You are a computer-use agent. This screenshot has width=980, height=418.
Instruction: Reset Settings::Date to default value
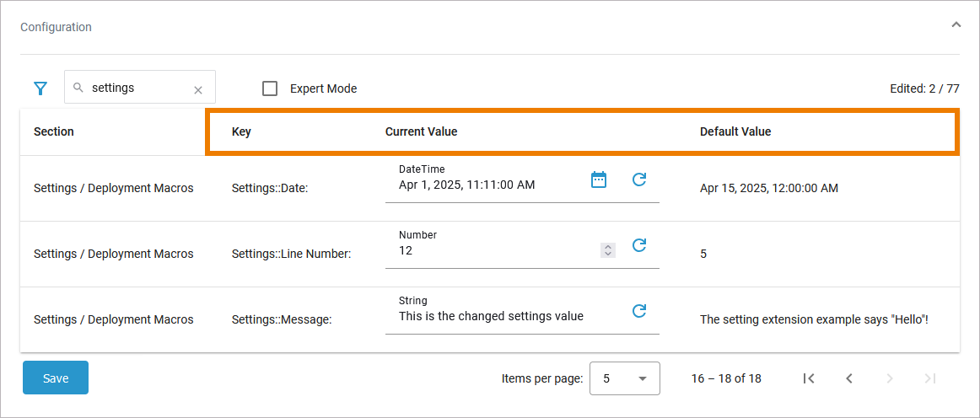639,180
